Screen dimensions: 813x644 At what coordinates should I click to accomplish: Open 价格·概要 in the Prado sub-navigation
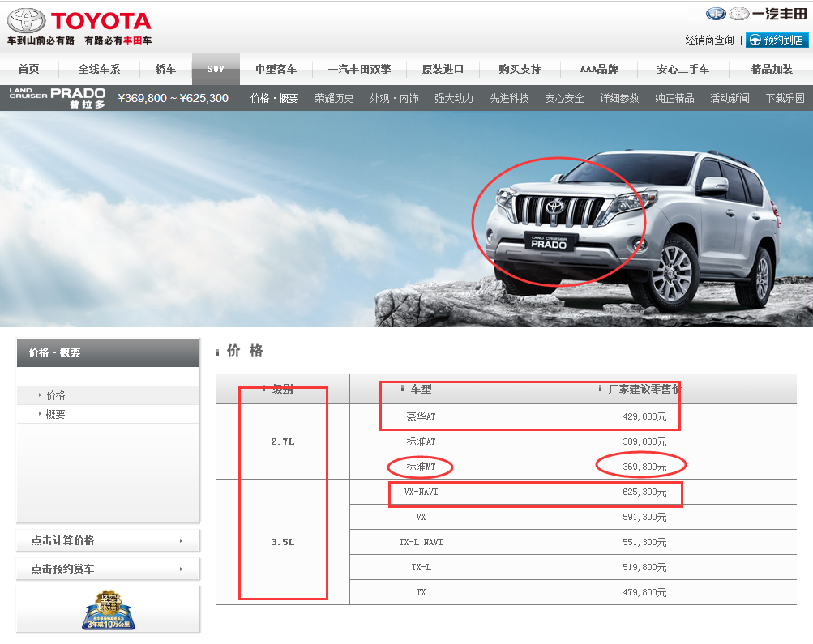click(x=274, y=99)
